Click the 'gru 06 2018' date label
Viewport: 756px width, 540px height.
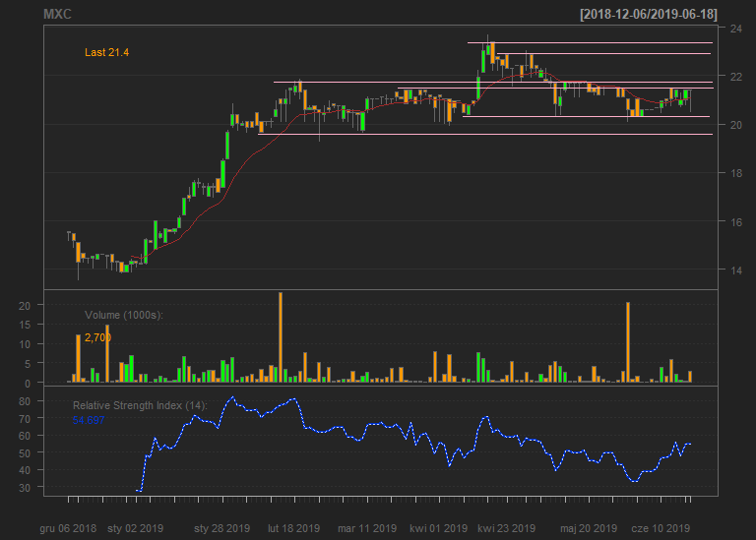coord(68,528)
